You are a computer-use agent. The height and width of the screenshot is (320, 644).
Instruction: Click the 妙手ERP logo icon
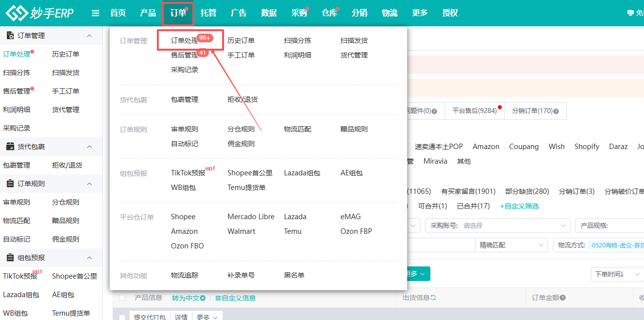[x=17, y=13]
